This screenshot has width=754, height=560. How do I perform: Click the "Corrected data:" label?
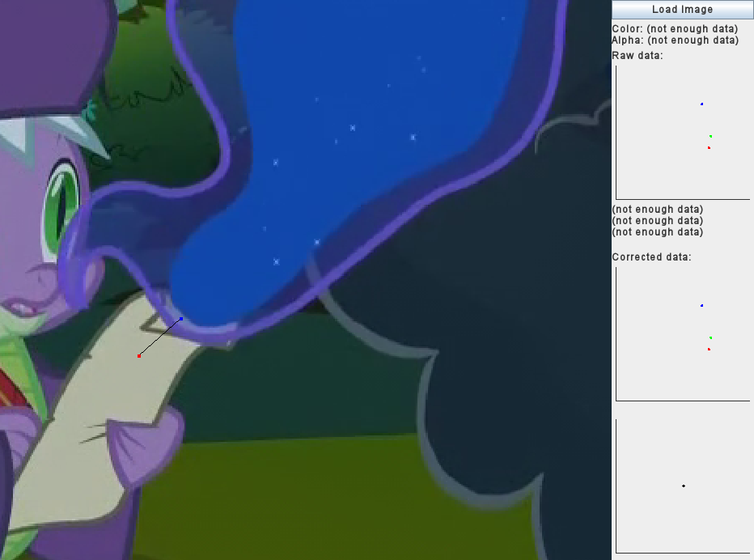click(x=651, y=257)
